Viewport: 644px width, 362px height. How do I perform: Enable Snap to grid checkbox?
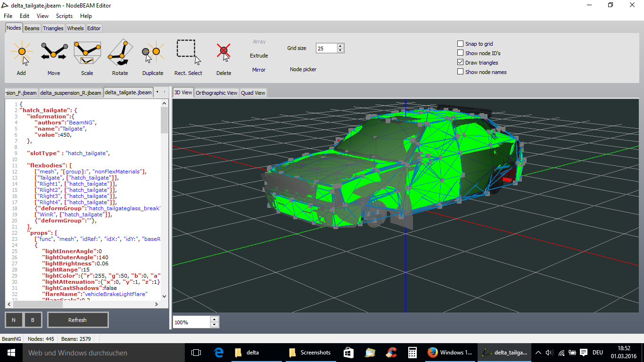click(x=461, y=44)
